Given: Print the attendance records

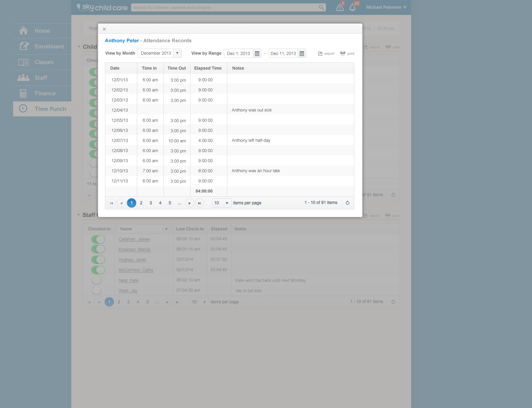Looking at the screenshot, I should (x=347, y=54).
